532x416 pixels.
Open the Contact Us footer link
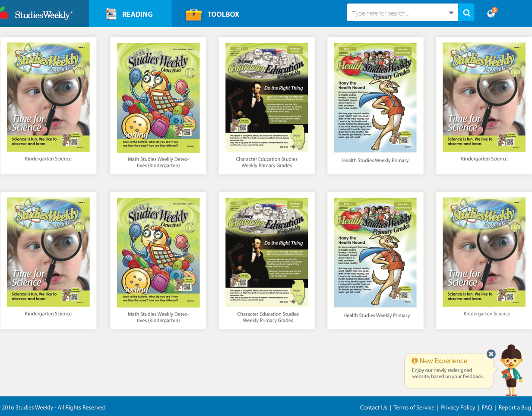[x=374, y=407]
